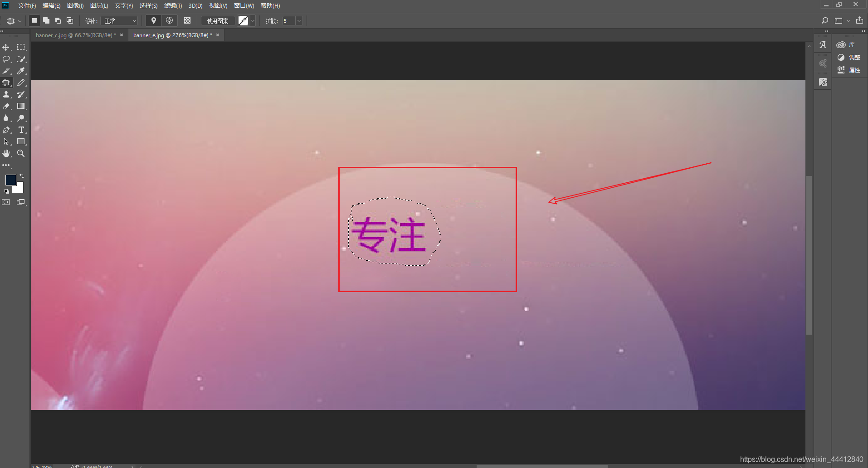
Task: Select the Zoom tool
Action: 21,153
